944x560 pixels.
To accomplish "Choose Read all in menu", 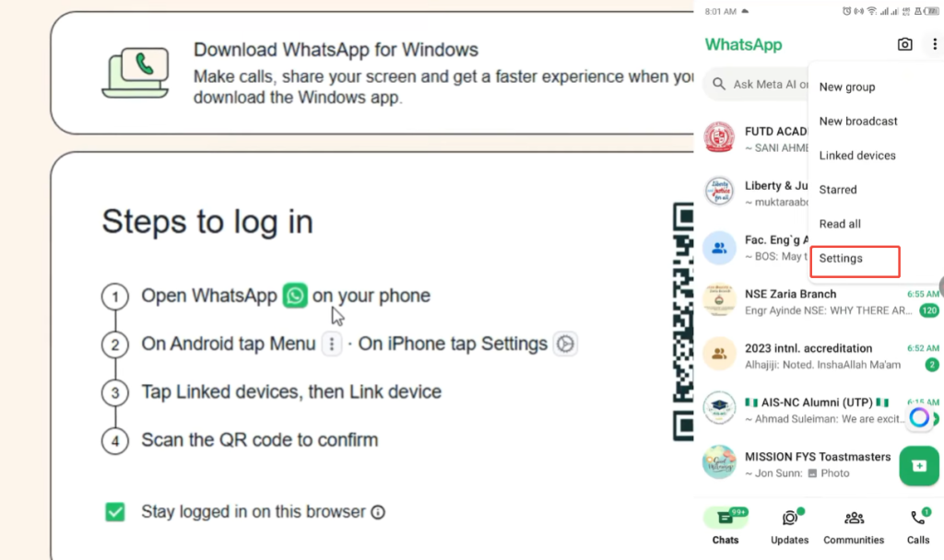I will coord(840,224).
